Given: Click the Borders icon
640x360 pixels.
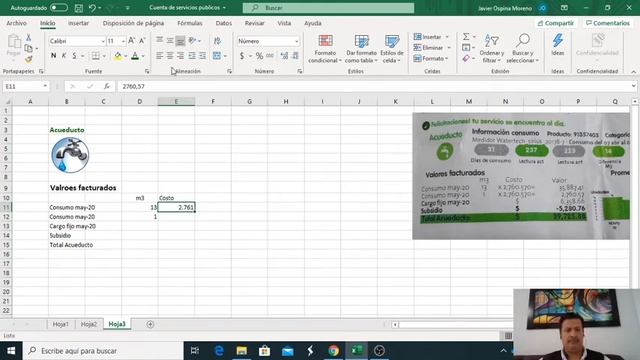Looking at the screenshot, I should coord(96,56).
